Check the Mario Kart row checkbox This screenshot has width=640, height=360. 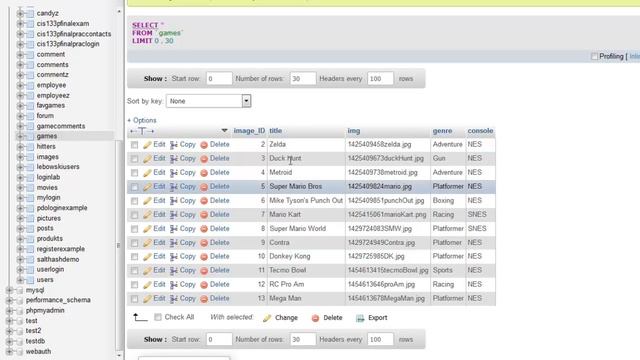coord(134,215)
